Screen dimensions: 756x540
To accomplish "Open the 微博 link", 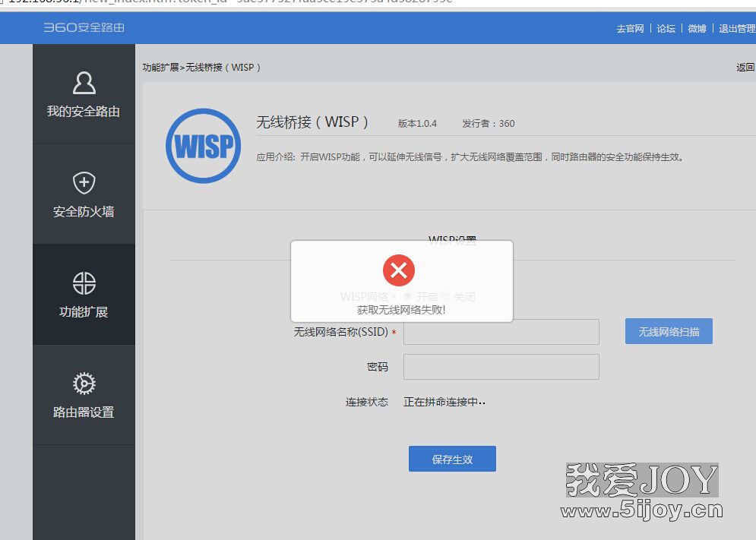I will pyautogui.click(x=697, y=28).
